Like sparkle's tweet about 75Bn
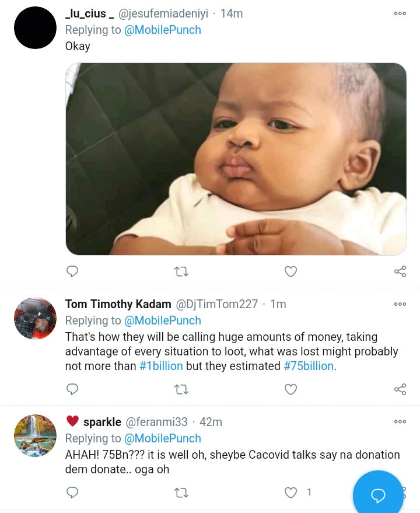 (x=290, y=493)
